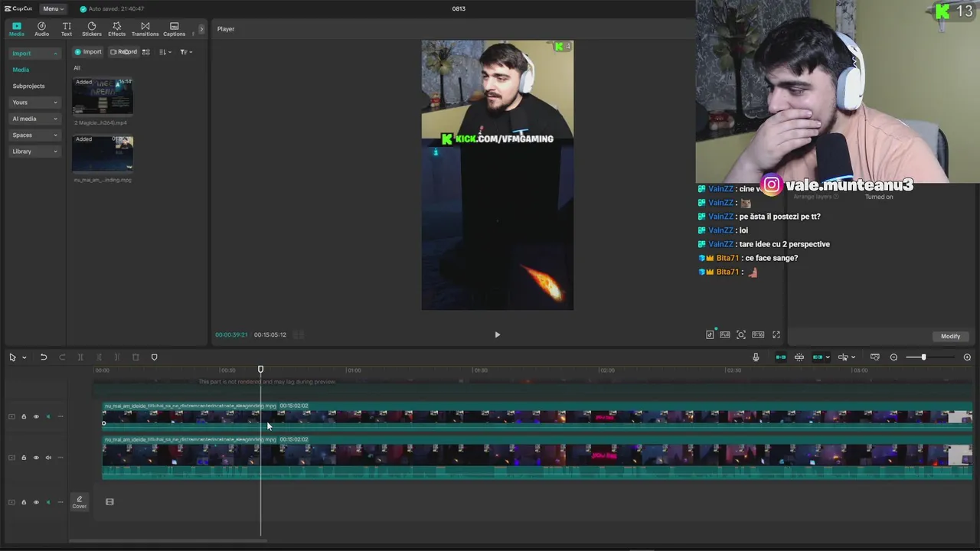Open the Effects tab
The height and width of the screenshot is (551, 980).
coord(116,29)
